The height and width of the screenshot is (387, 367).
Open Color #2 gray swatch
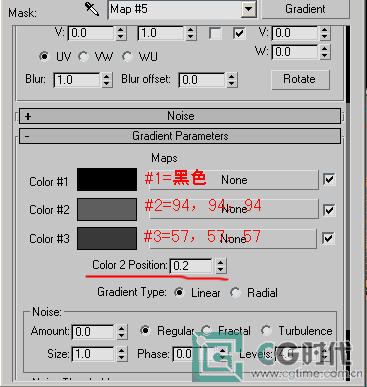tap(107, 209)
